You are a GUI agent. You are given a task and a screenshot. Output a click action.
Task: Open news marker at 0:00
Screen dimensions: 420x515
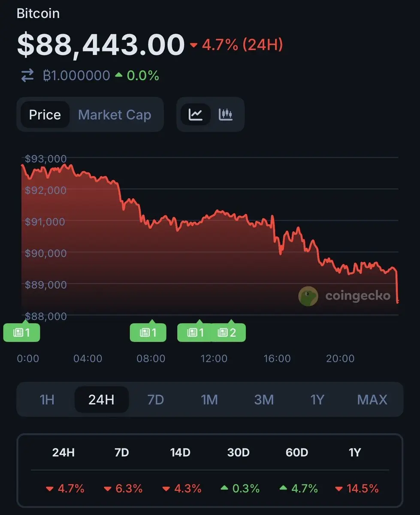point(21,332)
